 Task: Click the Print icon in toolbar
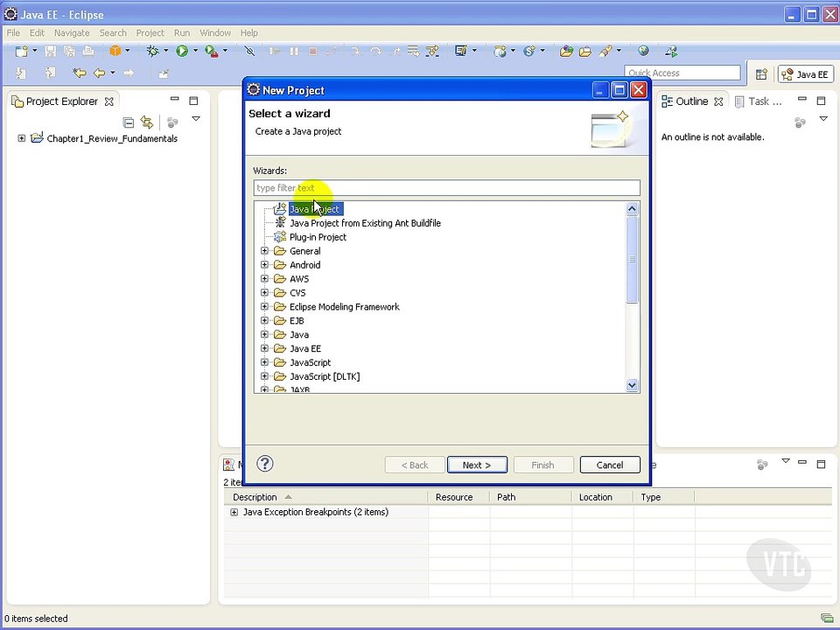pyautogui.click(x=88, y=52)
